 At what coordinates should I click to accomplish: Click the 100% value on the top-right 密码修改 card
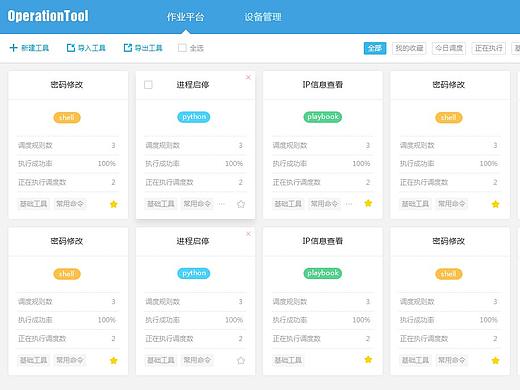489,164
